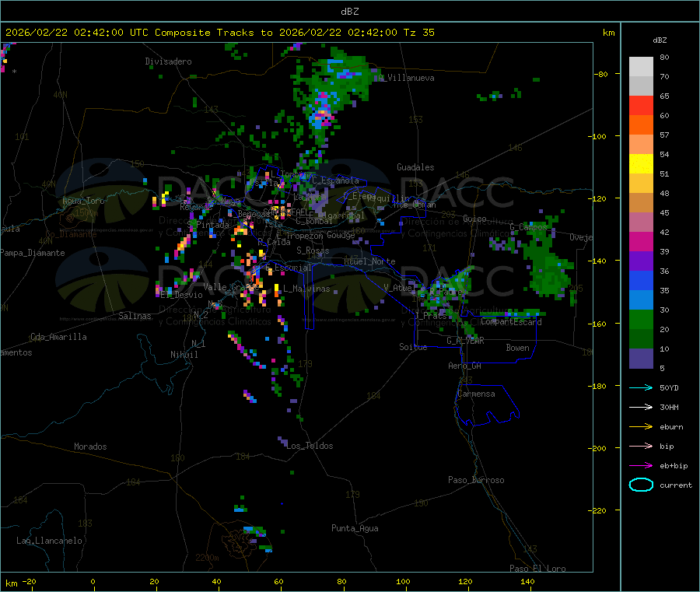This screenshot has width=700, height=592.
Task: Click the bip pink arrow legend icon
Action: pyautogui.click(x=641, y=446)
